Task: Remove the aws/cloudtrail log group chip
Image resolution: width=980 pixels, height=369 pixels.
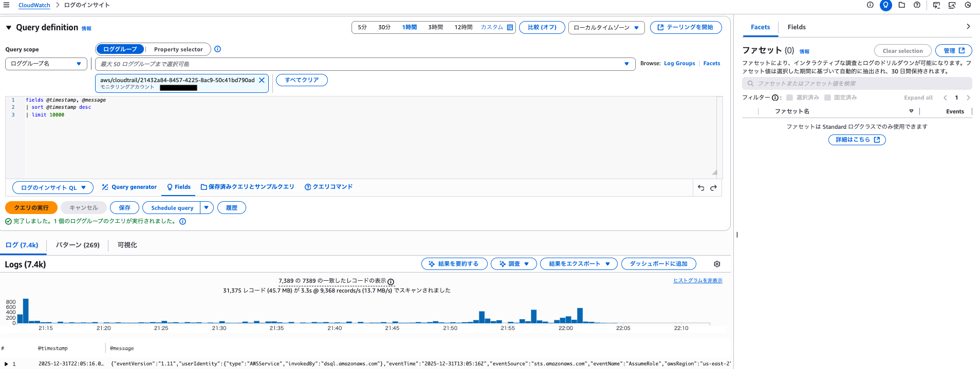Action: click(x=262, y=80)
